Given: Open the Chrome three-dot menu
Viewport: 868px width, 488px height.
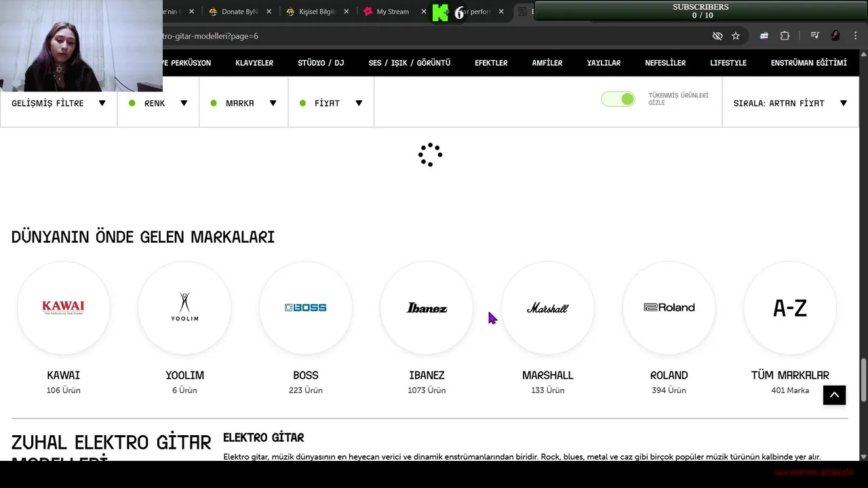Looking at the screenshot, I should [856, 36].
